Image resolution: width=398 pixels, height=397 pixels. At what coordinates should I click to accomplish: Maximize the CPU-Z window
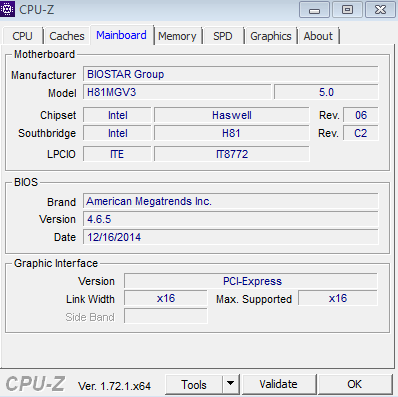(x=347, y=10)
